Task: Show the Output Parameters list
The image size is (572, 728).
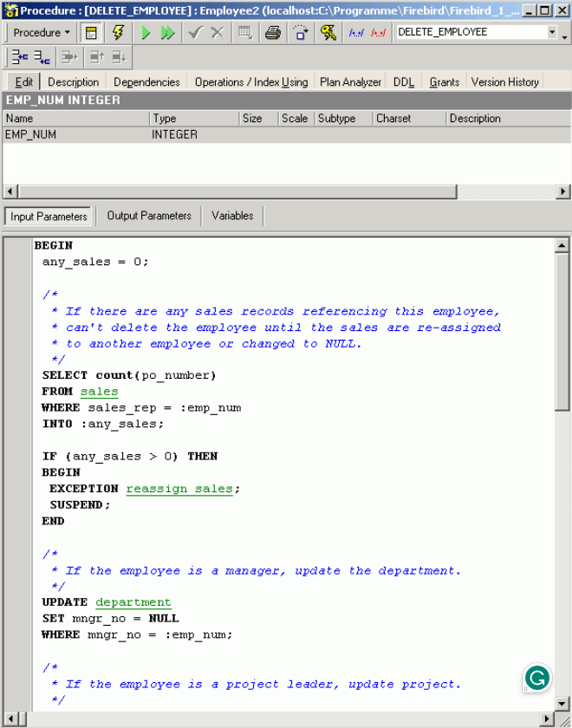Action: pyautogui.click(x=149, y=216)
